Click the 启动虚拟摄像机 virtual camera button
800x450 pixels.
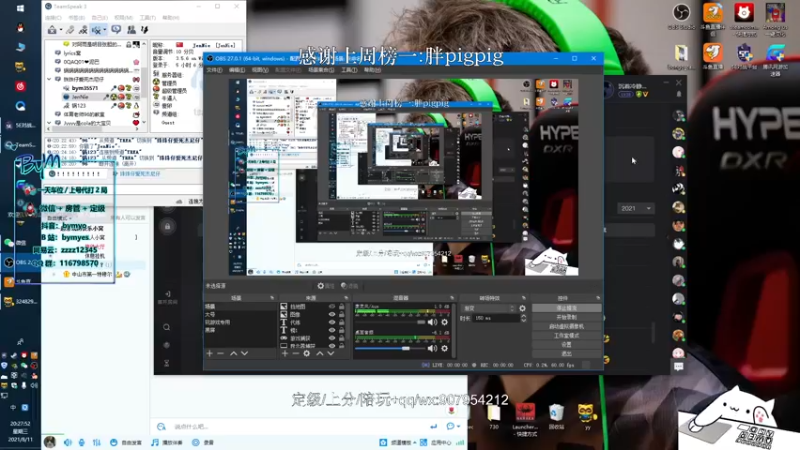pyautogui.click(x=566, y=326)
